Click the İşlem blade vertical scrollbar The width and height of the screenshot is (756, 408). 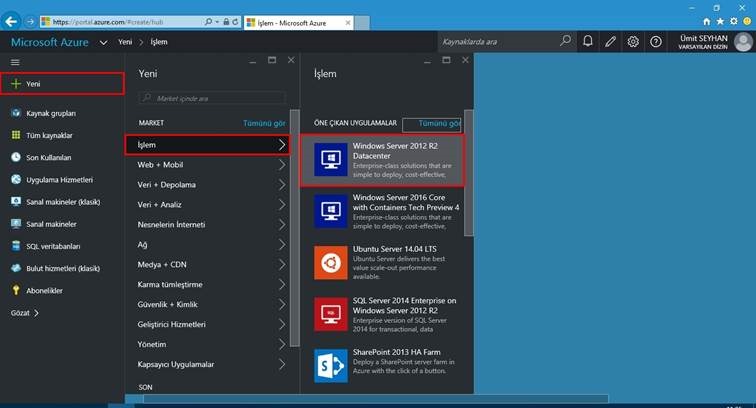point(469,173)
